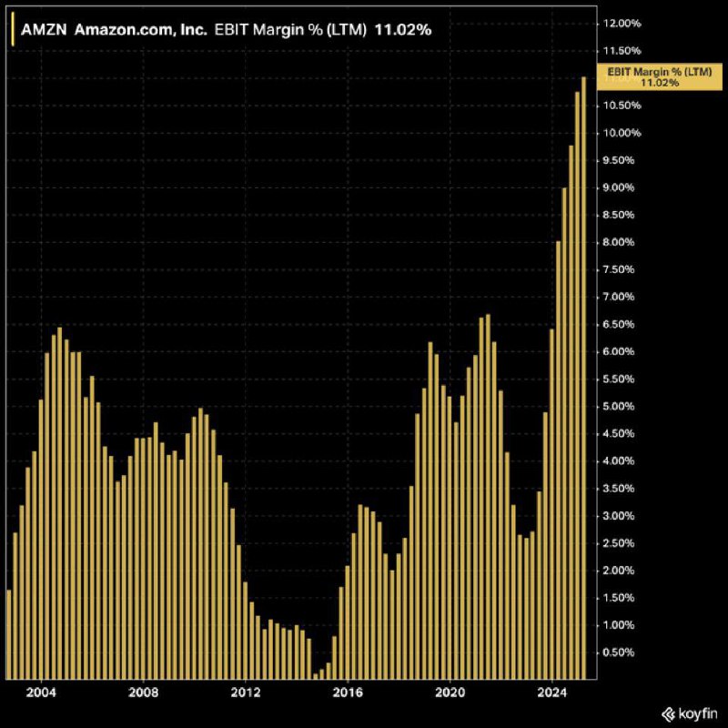
Task: Select the tallest bar at the chart's right end
Action: (x=583, y=378)
